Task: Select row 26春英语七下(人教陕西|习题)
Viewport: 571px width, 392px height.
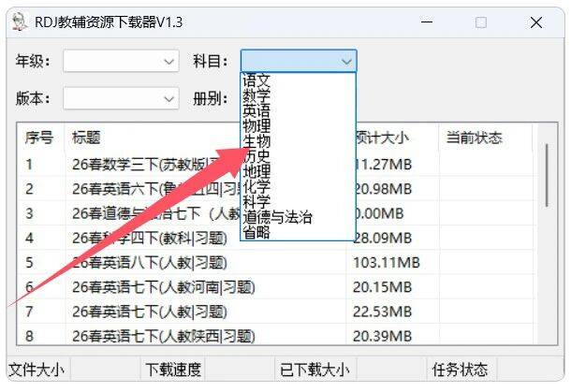Action: [x=163, y=335]
